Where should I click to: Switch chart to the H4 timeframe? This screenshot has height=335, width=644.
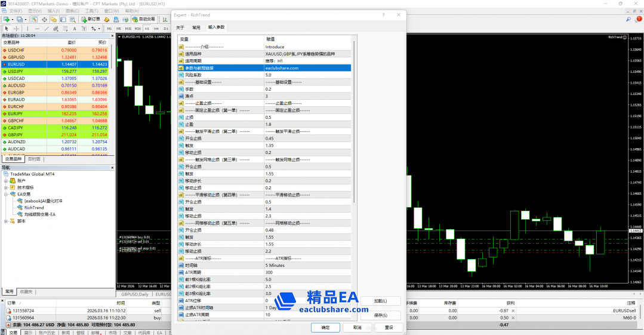[156, 28]
